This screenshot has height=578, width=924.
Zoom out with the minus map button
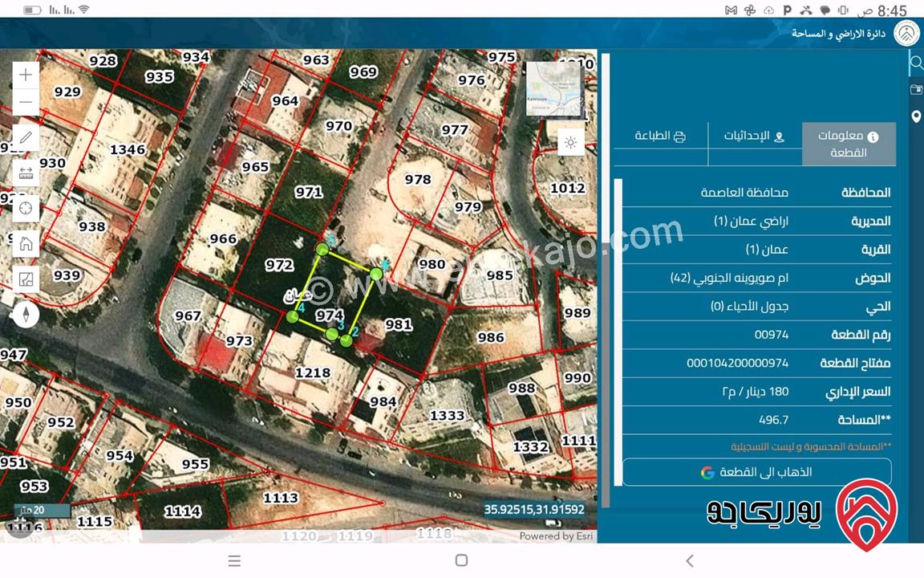[x=26, y=102]
